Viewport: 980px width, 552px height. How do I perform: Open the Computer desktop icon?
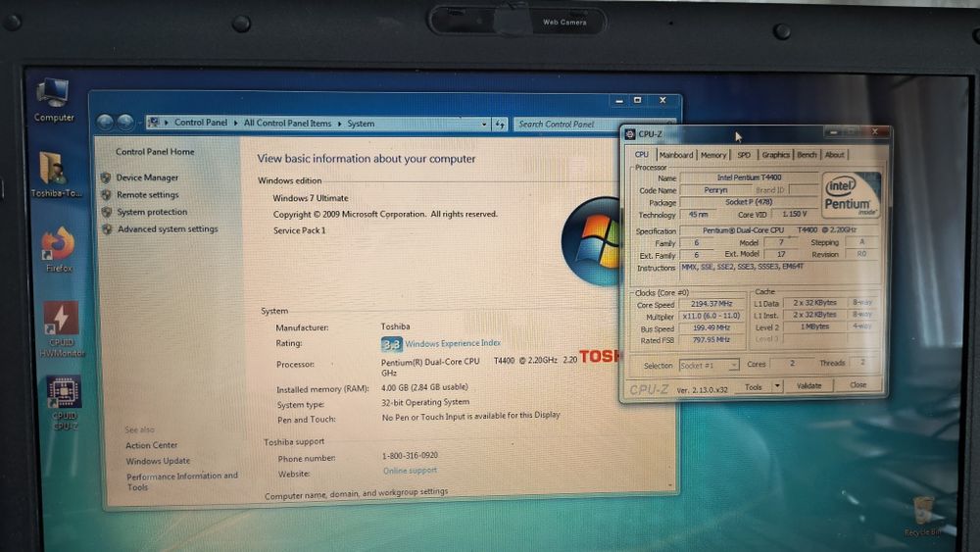[53, 100]
